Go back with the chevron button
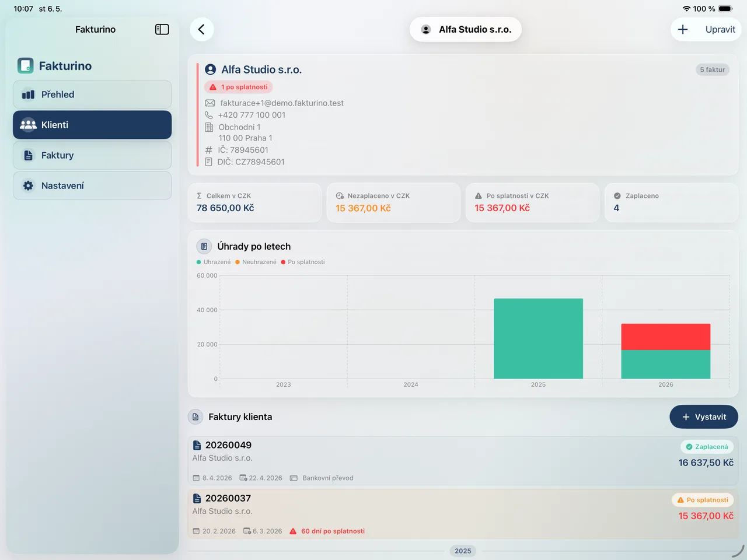Screen dimensions: 747x560 coord(201,29)
